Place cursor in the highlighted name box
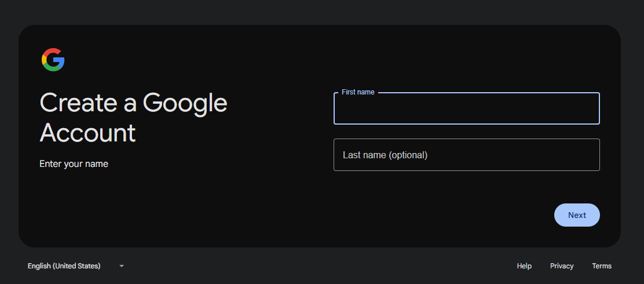Image resolution: width=644 pixels, height=284 pixels. (466, 109)
